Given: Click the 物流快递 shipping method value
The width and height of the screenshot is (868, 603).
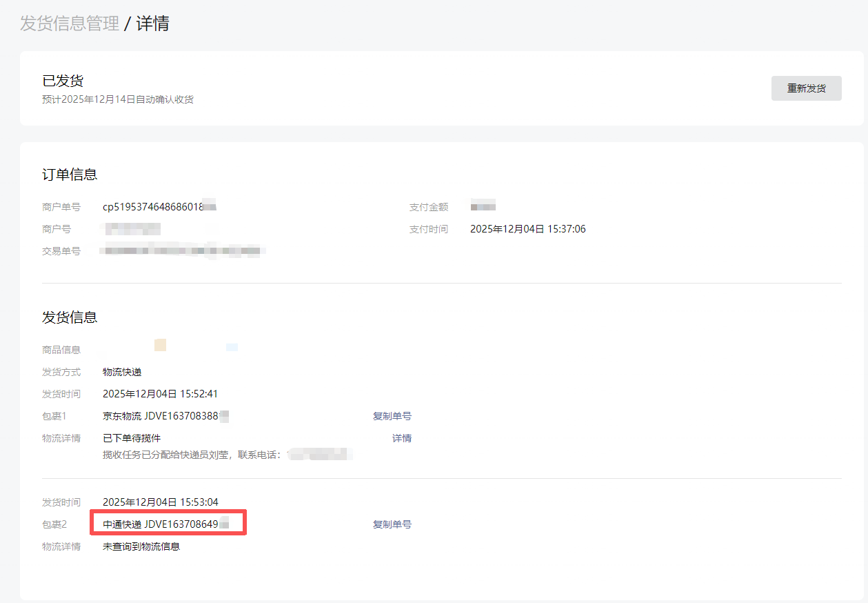Looking at the screenshot, I should [x=122, y=372].
